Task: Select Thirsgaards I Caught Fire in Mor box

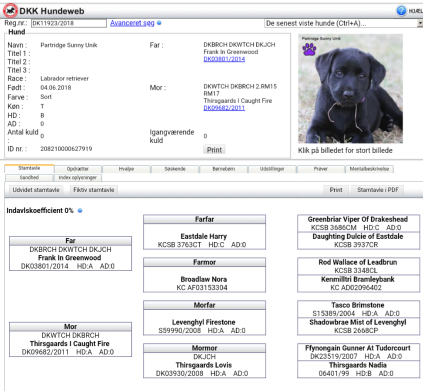Action: (x=70, y=344)
